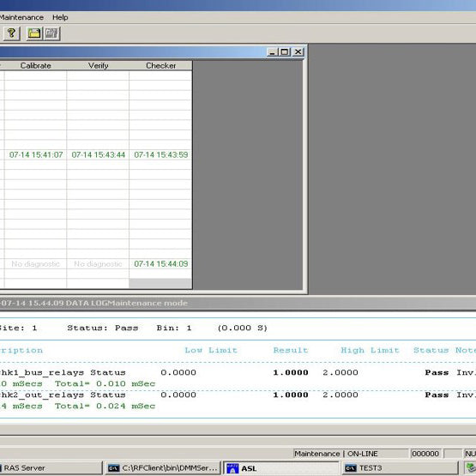476x476 pixels.
Task: Switch to TEST3 console in taskbar
Action: [400, 468]
